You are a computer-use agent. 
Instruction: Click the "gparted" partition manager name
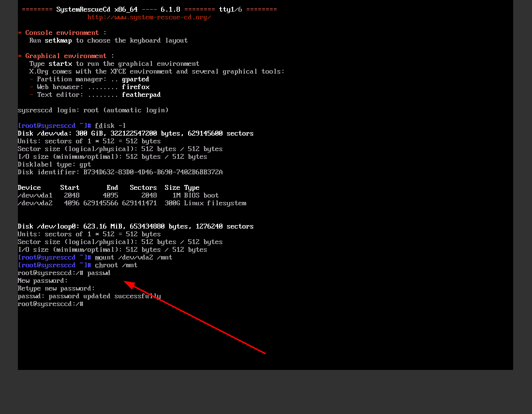click(135, 79)
